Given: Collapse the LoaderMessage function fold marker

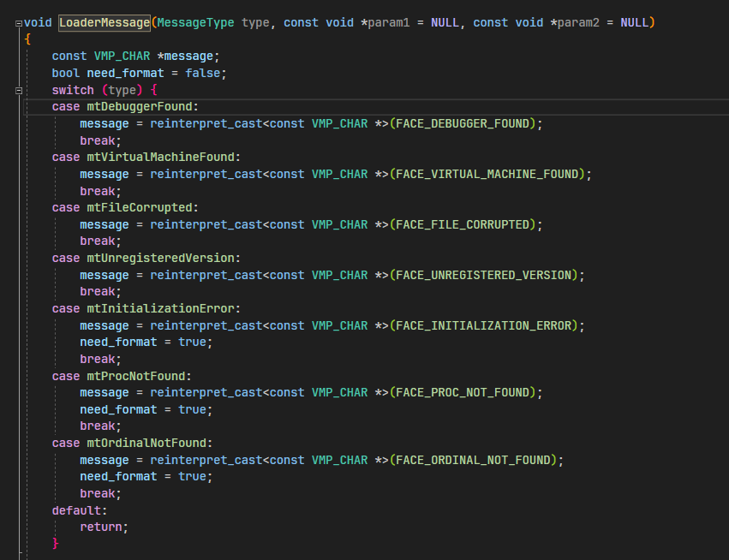Looking at the screenshot, I should [x=19, y=22].
